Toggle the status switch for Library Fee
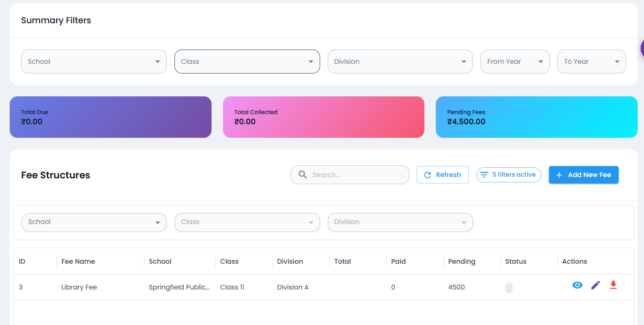The image size is (644, 325). click(508, 287)
